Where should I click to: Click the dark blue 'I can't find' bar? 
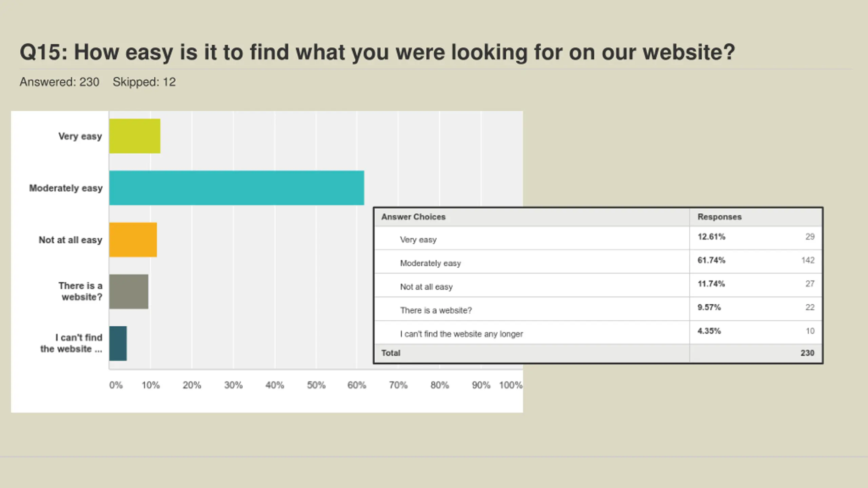coord(118,343)
